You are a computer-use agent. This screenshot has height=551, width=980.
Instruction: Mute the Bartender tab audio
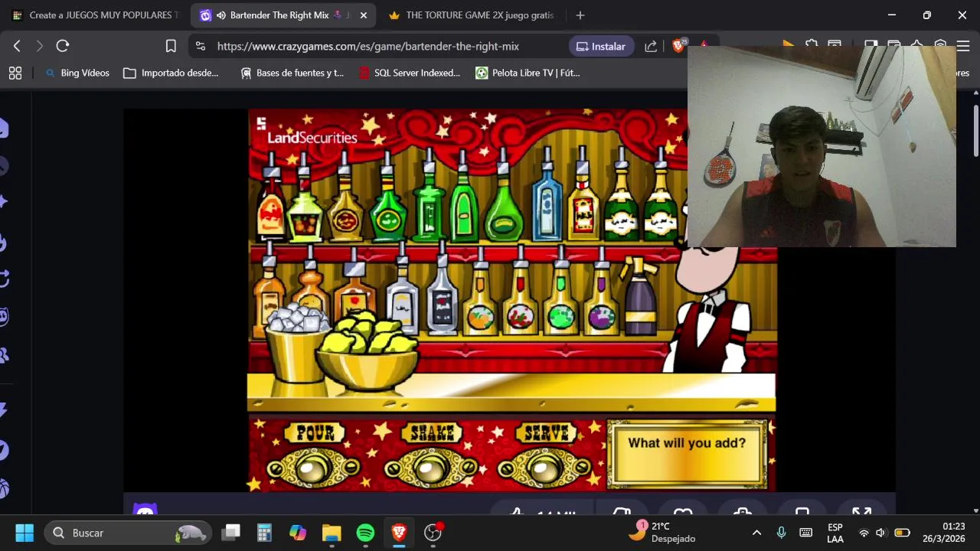[221, 15]
